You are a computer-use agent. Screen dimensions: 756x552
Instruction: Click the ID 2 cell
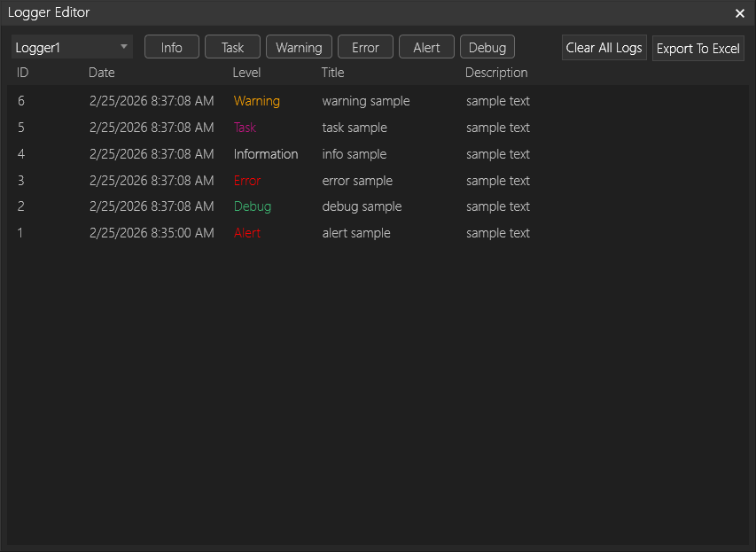click(21, 206)
